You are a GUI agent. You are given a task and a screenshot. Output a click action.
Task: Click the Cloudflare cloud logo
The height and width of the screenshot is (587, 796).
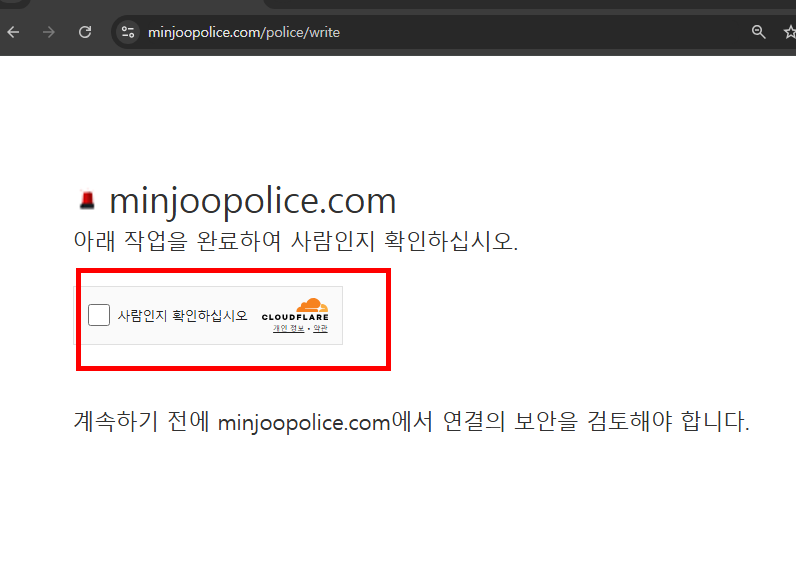click(312, 305)
